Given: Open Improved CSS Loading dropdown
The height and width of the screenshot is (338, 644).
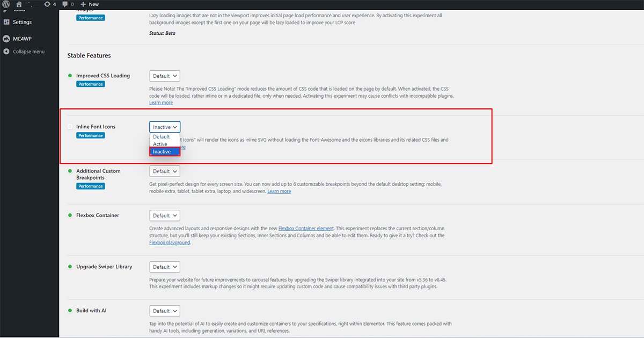Looking at the screenshot, I should [165, 76].
